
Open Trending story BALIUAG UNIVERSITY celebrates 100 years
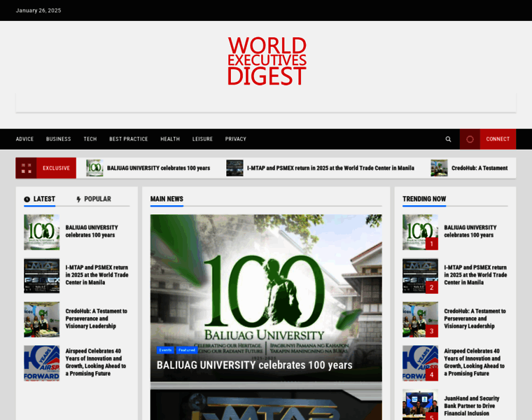coord(470,232)
